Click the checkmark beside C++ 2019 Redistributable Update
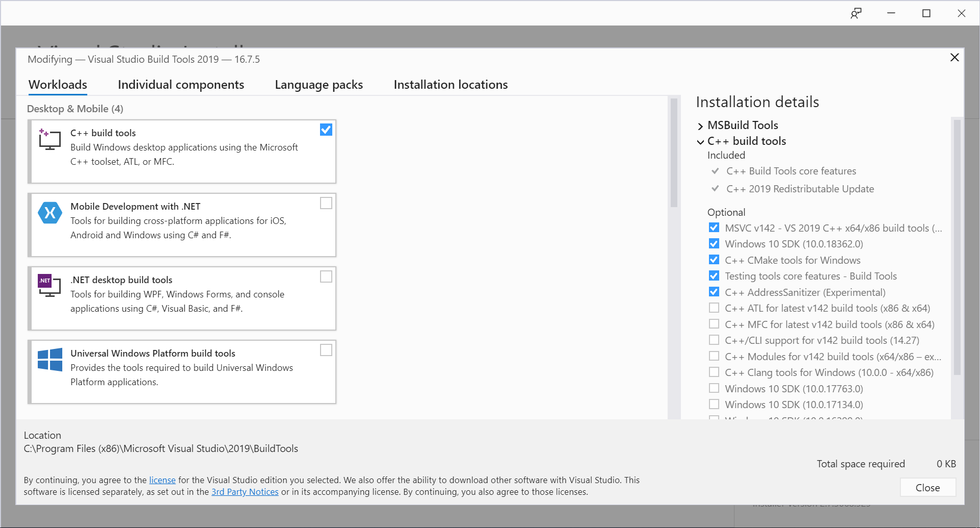 tap(716, 188)
